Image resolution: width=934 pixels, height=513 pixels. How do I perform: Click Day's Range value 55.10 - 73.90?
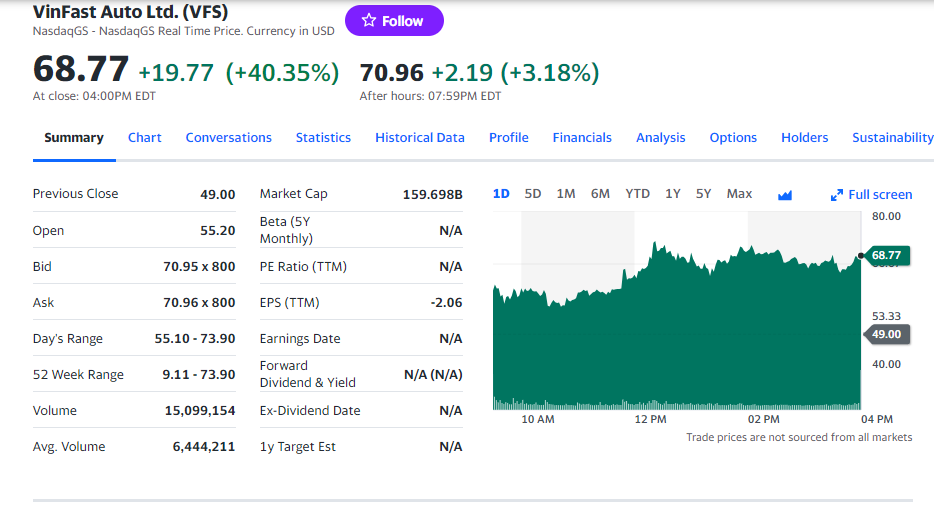[x=195, y=338]
